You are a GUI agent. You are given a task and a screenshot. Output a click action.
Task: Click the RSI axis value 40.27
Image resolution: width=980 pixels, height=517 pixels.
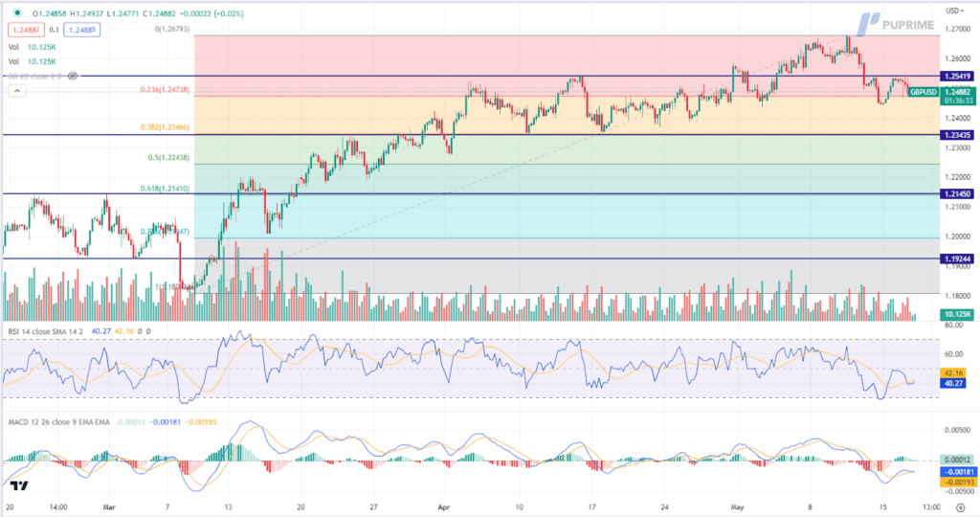pos(954,383)
